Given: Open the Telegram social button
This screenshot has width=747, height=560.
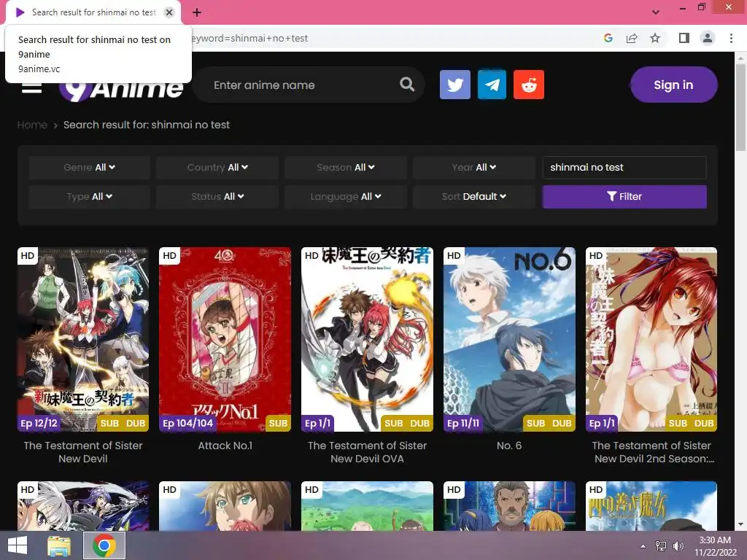Looking at the screenshot, I should (x=492, y=85).
